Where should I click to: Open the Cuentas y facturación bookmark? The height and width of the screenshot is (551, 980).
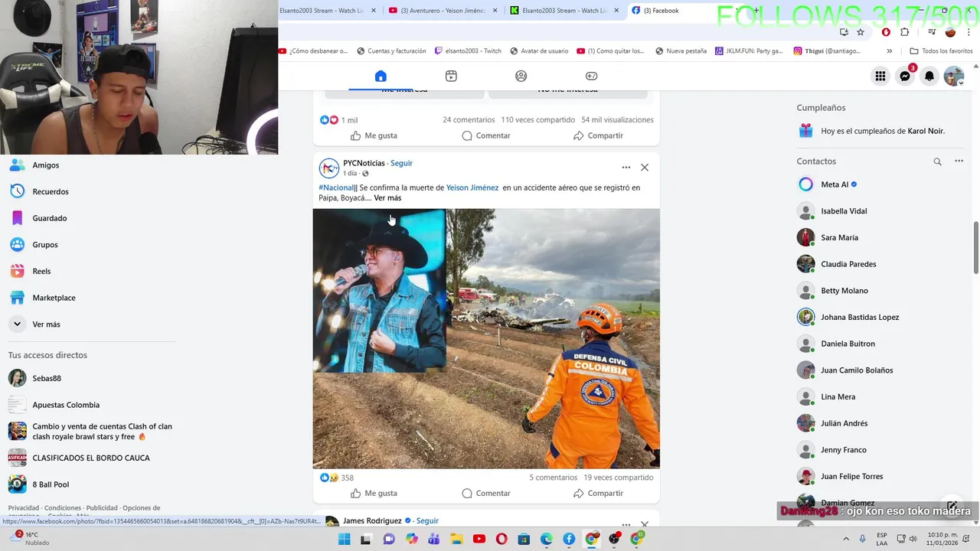click(x=390, y=51)
